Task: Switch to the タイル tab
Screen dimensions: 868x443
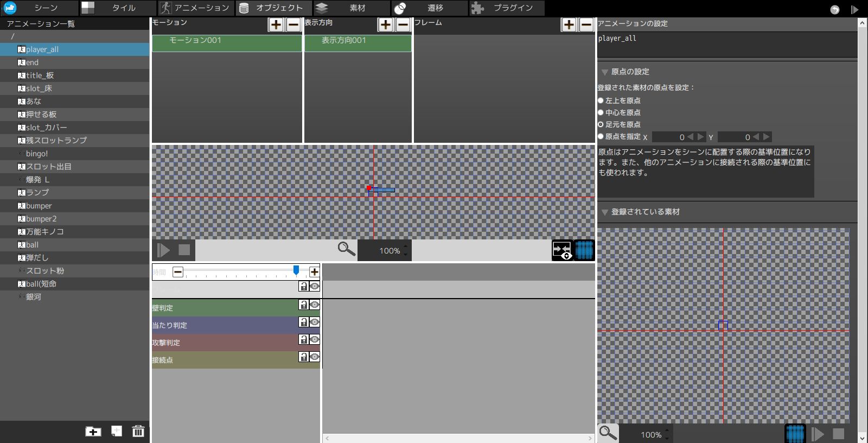Action: coord(118,8)
